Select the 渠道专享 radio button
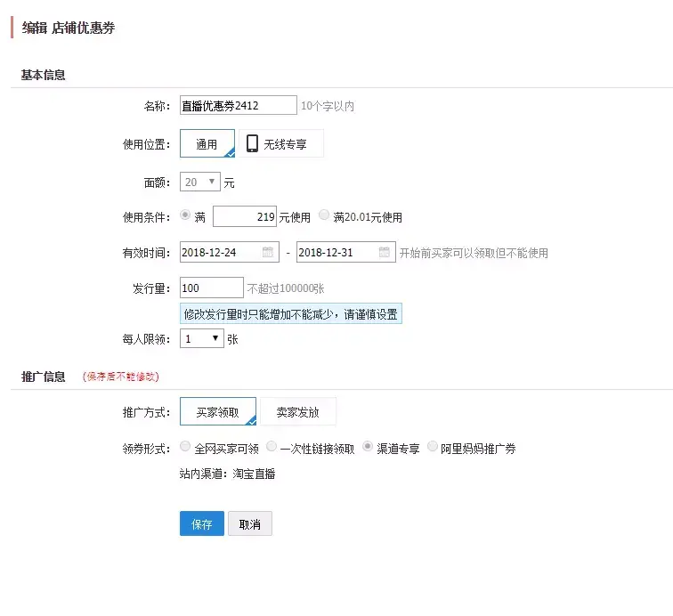This screenshot has height=616, width=673. point(368,447)
